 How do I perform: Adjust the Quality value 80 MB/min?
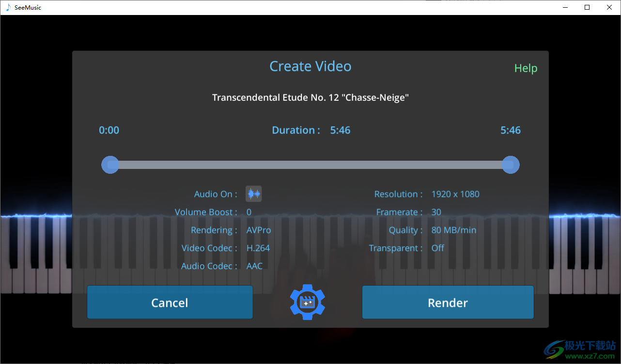click(x=453, y=230)
